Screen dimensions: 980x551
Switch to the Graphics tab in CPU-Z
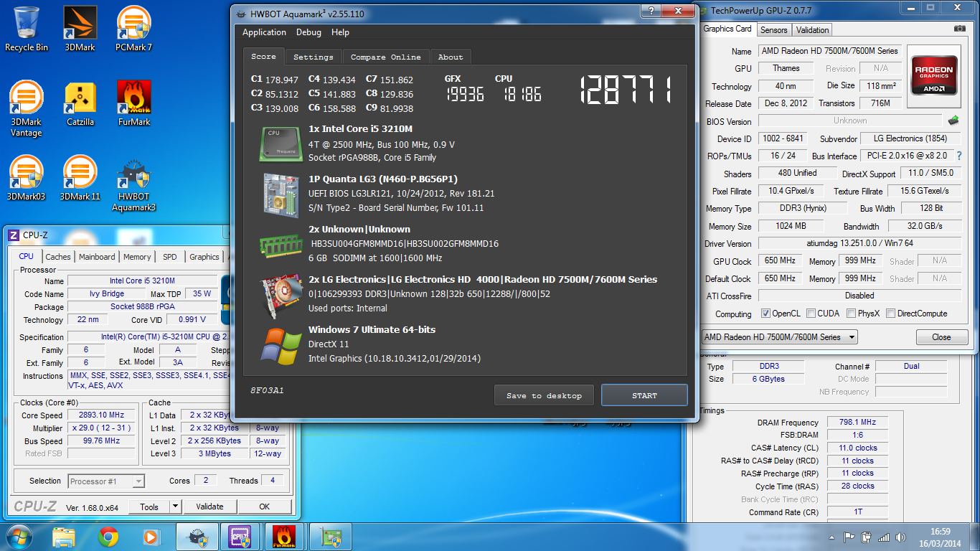[x=204, y=257]
